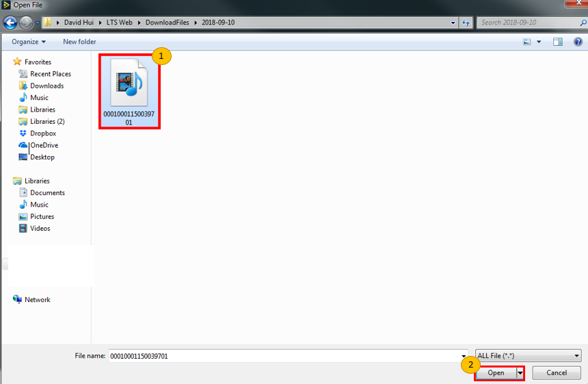Open Dropbox in the Favorites list

(42, 133)
